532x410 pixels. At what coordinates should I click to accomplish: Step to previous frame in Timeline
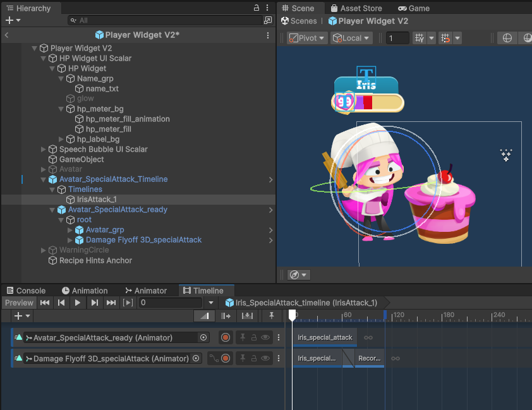pyautogui.click(x=61, y=303)
